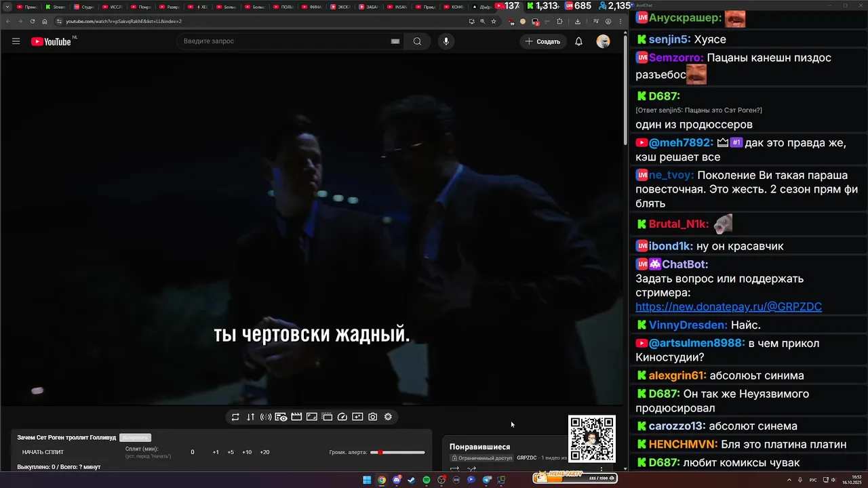The image size is (868, 488).
Task: Click НАЧАТЬ СПЛИТ start split
Action: (x=43, y=452)
